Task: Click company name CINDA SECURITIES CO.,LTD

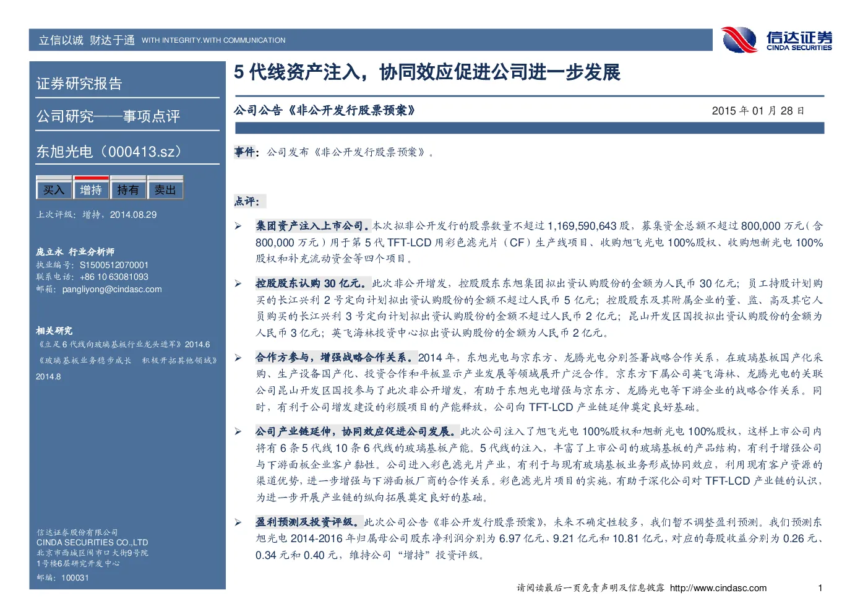Action: click(92, 542)
